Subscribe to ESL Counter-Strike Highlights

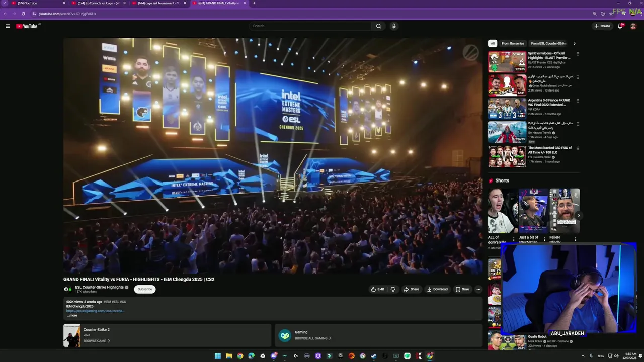point(145,289)
